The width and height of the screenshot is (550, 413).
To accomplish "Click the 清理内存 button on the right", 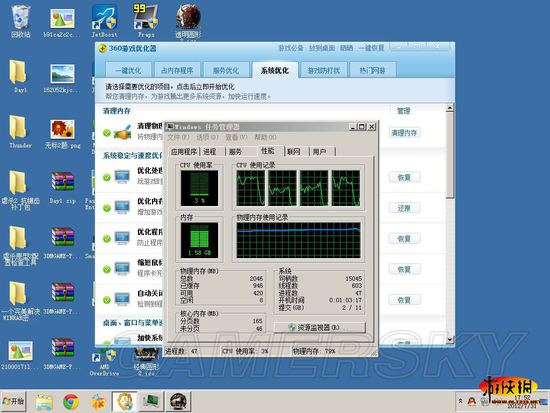I will pyautogui.click(x=404, y=133).
